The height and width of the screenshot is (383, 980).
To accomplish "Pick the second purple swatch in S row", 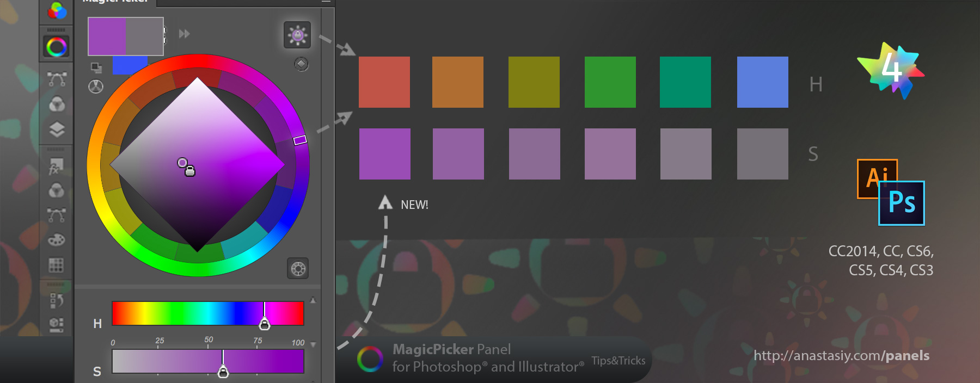I will 458,154.
